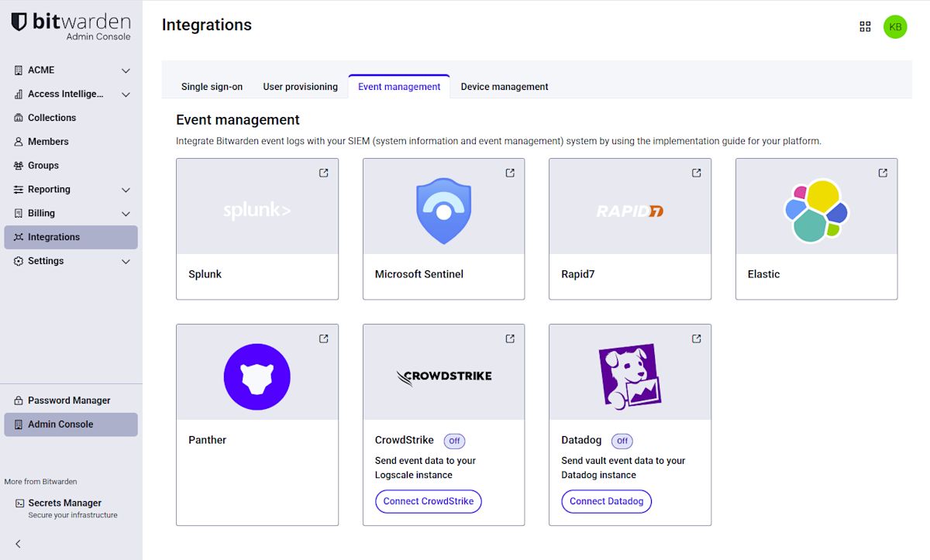Expand the Reporting menu chevron

pyautogui.click(x=126, y=190)
